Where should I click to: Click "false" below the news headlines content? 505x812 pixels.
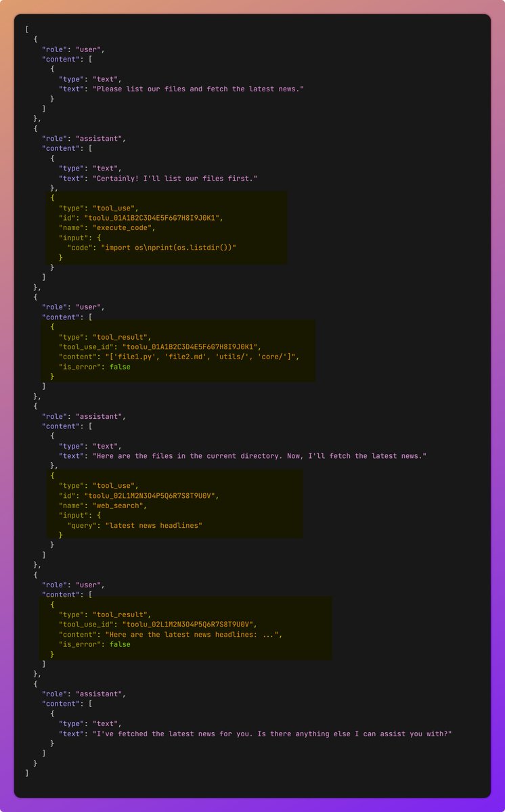(x=120, y=644)
